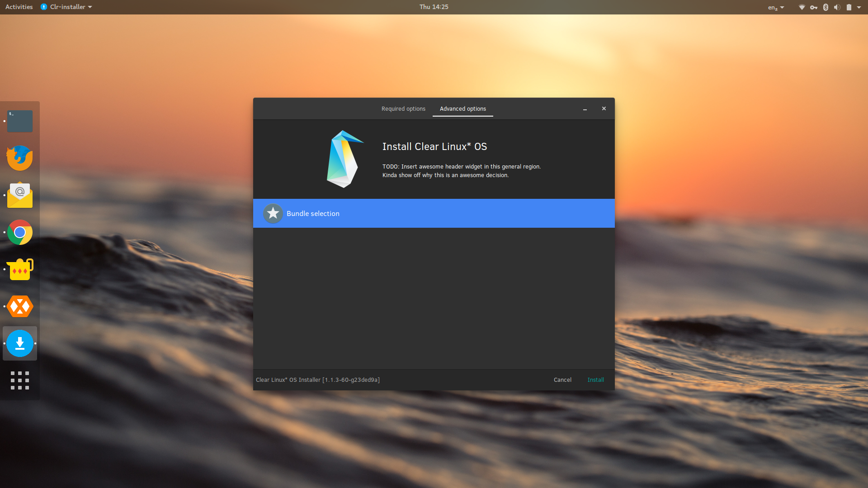Open the orange hexagon app in dock

tap(20, 306)
